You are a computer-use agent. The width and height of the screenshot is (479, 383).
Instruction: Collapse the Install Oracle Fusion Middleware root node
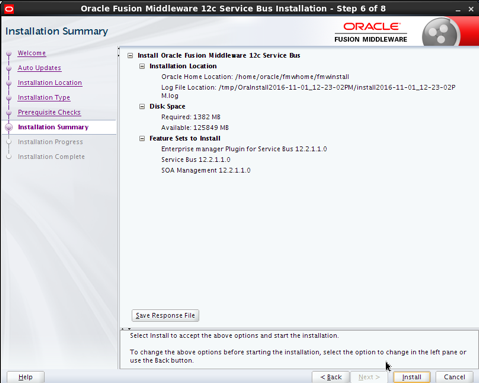coord(130,56)
